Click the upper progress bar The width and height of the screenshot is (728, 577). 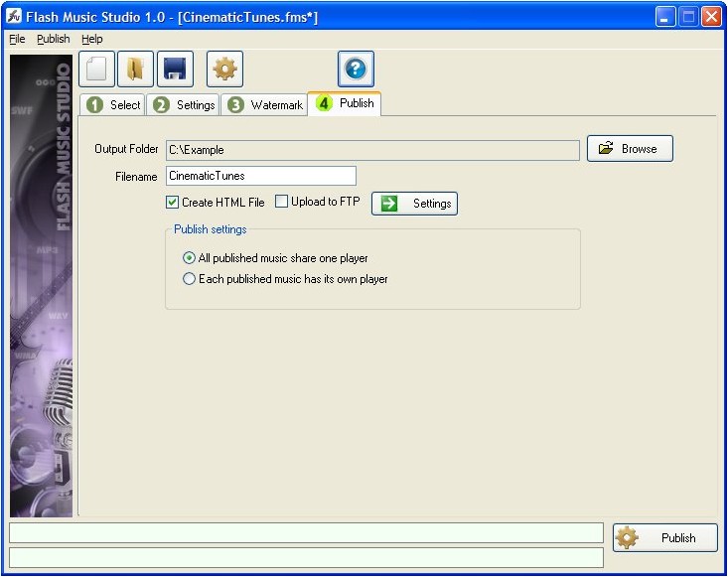pos(307,533)
